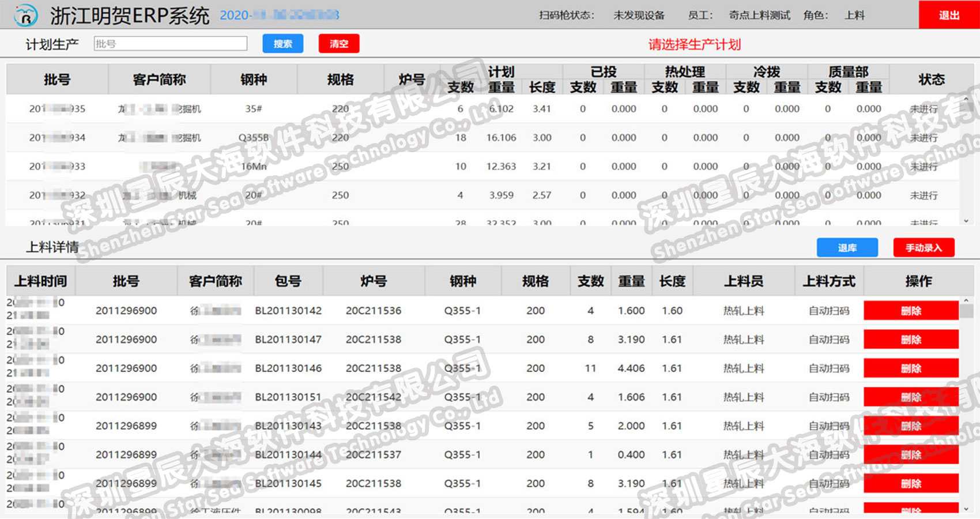Image resolution: width=980 pixels, height=519 pixels.
Task: Click the blue 退库 return-to-stock button
Action: click(847, 248)
